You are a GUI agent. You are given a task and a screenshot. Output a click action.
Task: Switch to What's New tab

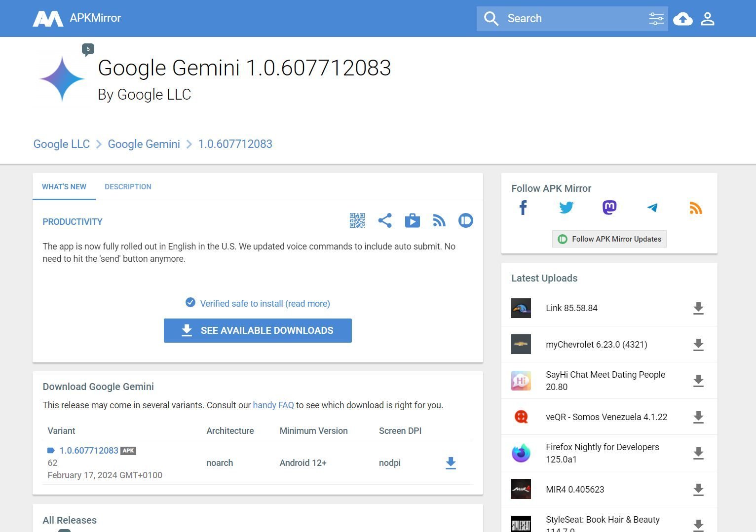[64, 187]
